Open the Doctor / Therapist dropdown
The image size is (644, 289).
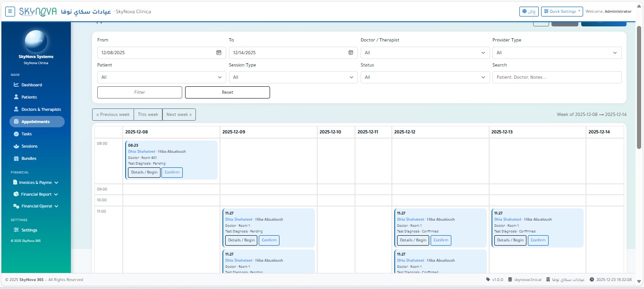(x=425, y=53)
